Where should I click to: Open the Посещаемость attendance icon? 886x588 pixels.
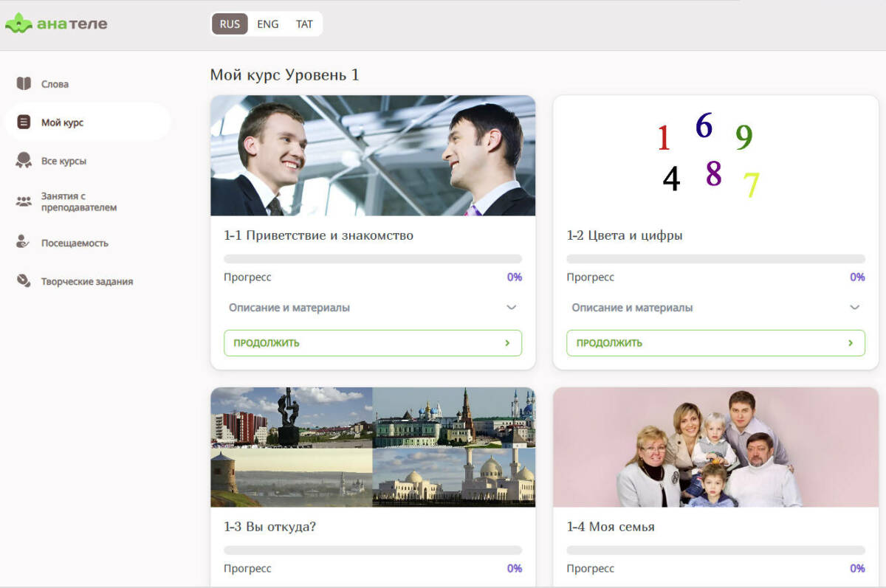24,242
